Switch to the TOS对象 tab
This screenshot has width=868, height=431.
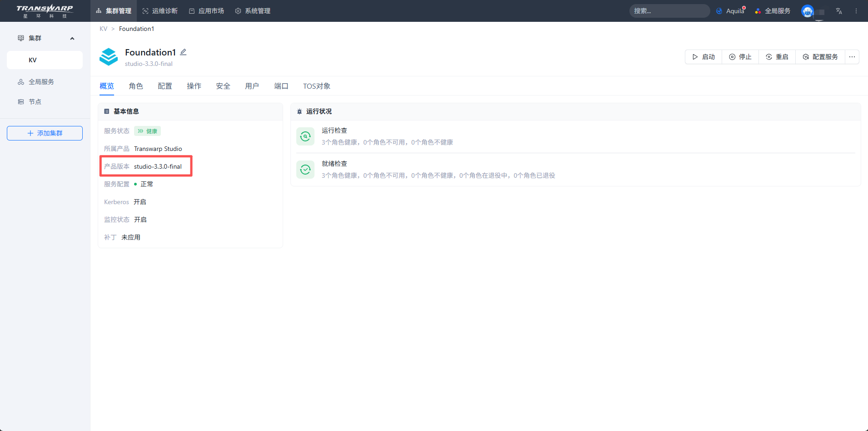pyautogui.click(x=317, y=86)
